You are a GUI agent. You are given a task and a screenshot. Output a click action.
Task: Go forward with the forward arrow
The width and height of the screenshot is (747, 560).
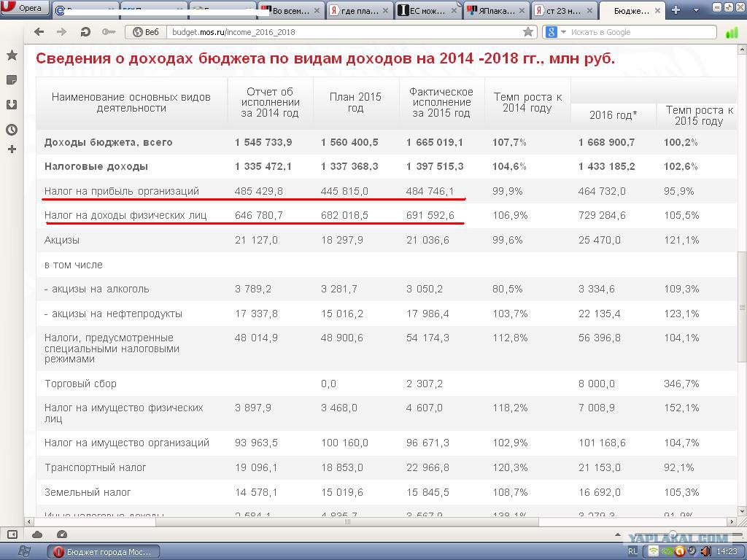point(62,32)
